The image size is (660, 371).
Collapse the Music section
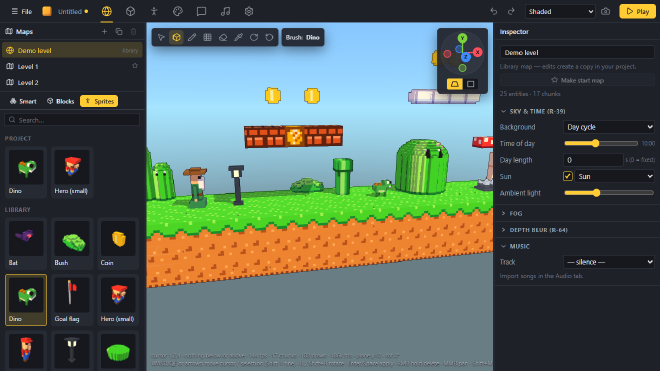(x=515, y=246)
